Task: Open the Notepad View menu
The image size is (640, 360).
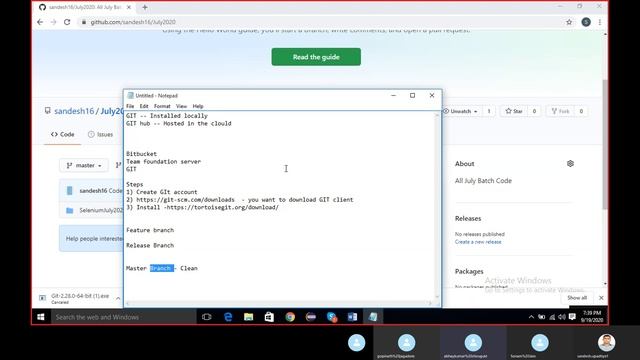Action: [181, 106]
